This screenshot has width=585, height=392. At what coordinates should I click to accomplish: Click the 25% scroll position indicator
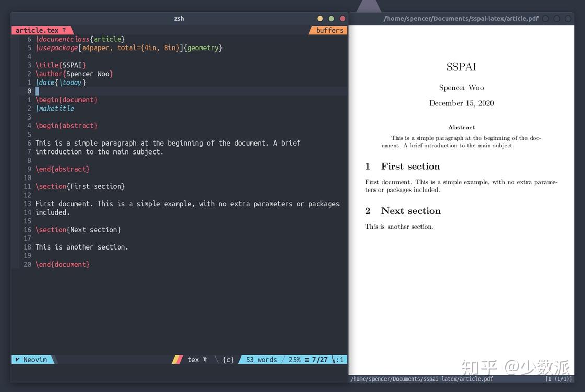coord(294,359)
